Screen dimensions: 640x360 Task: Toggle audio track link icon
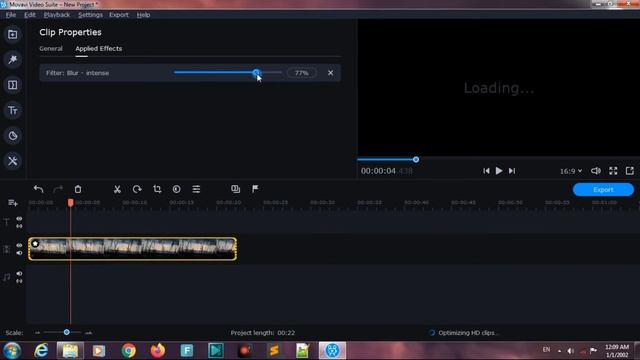point(19,281)
